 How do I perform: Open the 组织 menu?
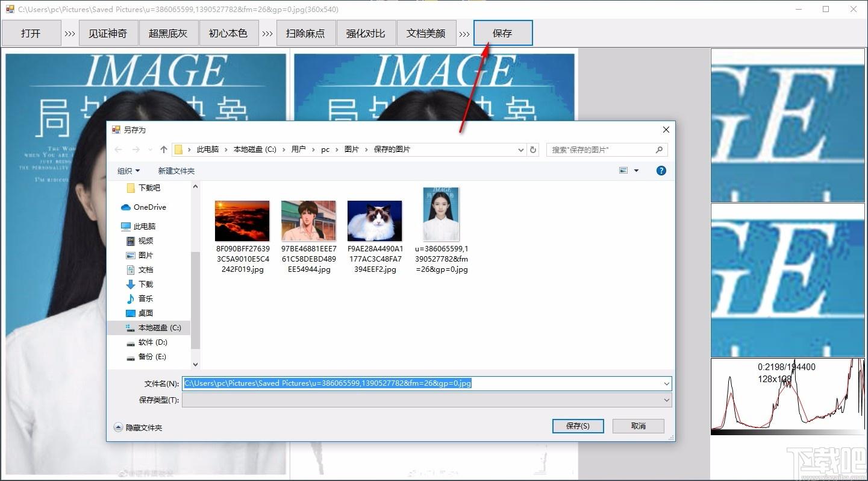pyautogui.click(x=128, y=171)
